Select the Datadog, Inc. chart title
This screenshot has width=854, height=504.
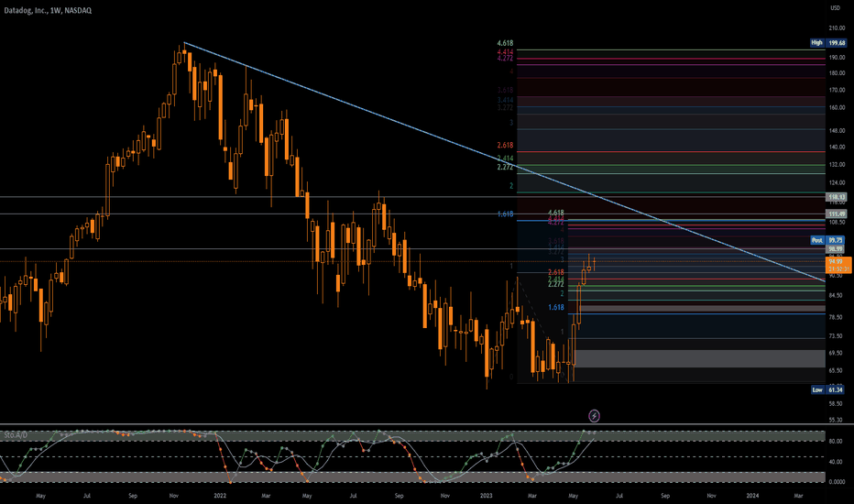point(48,10)
